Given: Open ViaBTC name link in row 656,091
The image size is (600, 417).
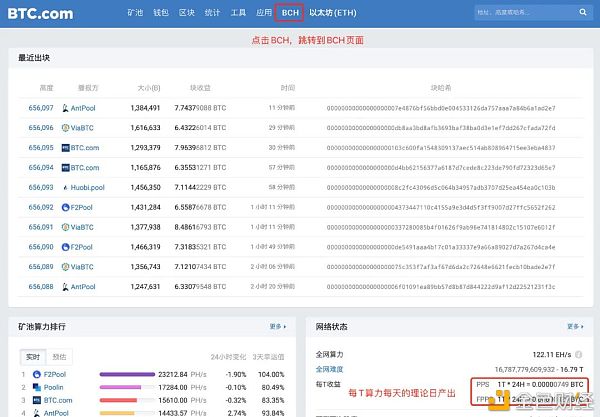Looking at the screenshot, I should point(82,227).
